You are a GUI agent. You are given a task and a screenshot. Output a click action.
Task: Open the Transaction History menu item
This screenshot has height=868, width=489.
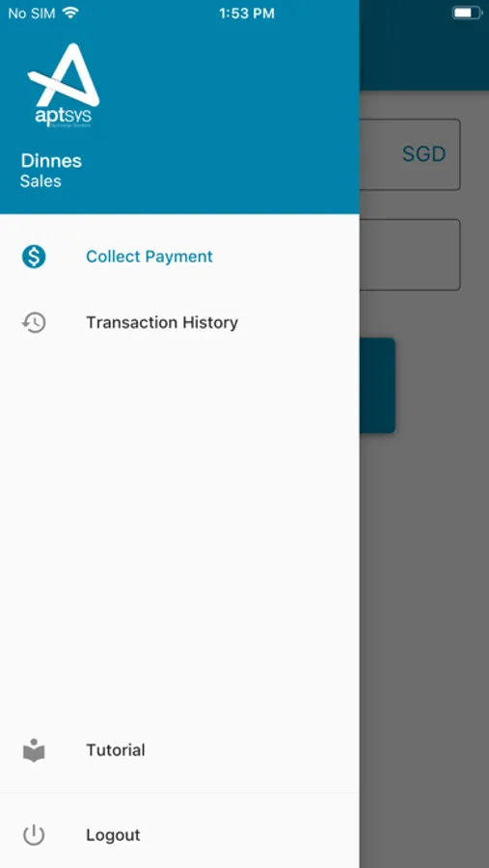click(x=179, y=323)
